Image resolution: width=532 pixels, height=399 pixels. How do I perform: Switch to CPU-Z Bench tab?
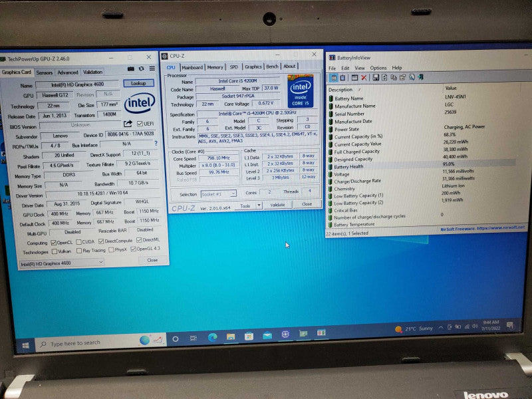pos(272,66)
